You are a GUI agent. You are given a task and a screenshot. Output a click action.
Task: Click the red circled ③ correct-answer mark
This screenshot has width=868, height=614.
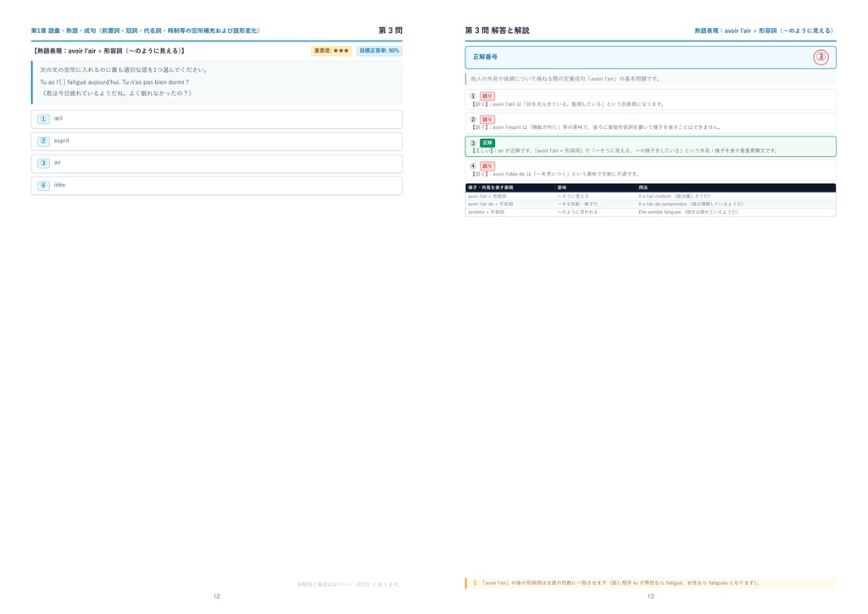click(821, 57)
